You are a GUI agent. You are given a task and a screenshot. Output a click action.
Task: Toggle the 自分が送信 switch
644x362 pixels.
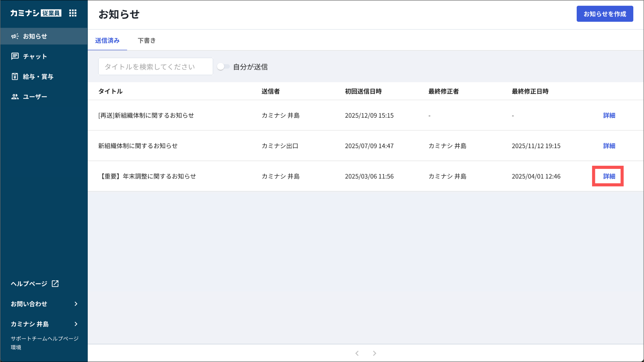224,67
